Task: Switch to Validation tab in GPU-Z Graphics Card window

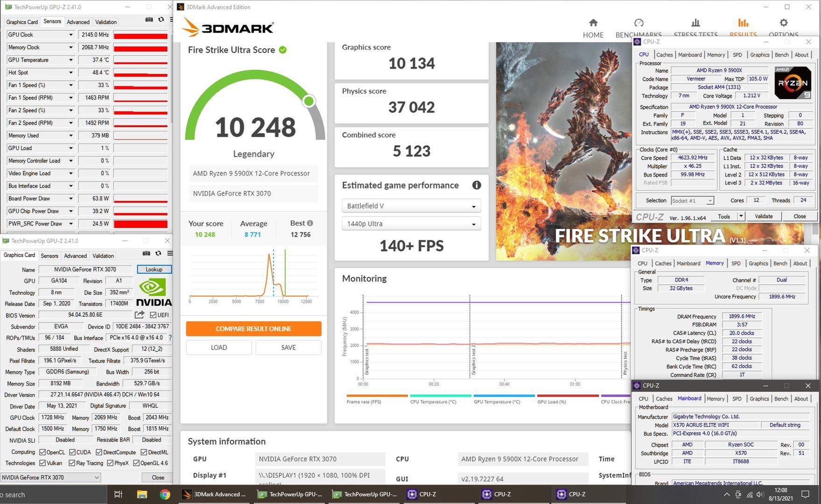Action: click(103, 256)
